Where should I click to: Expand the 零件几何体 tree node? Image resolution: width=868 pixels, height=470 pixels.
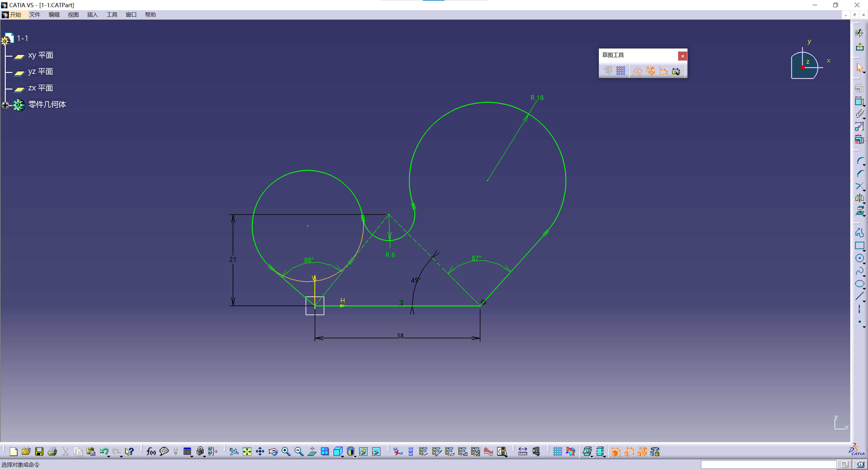coord(5,105)
